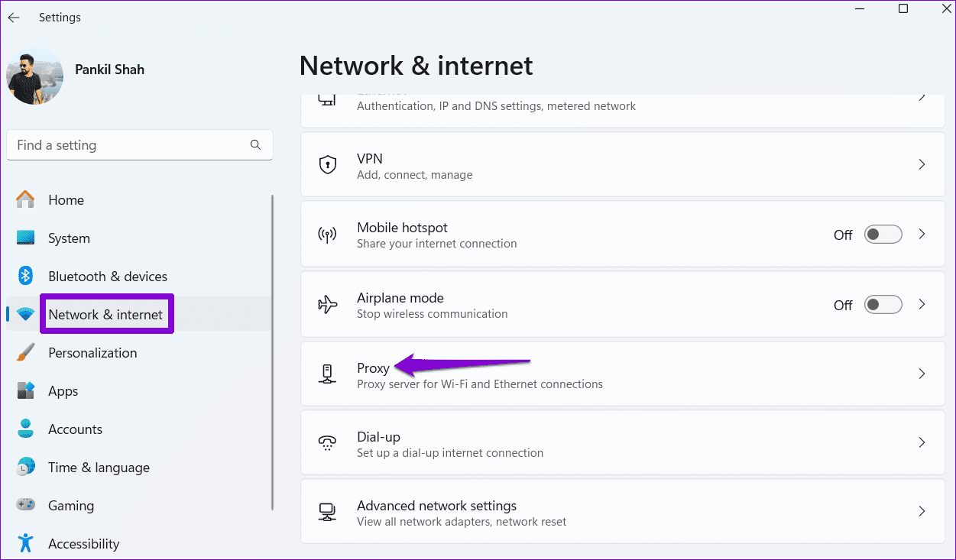
Task: Open Proxy settings chevron
Action: pos(922,374)
